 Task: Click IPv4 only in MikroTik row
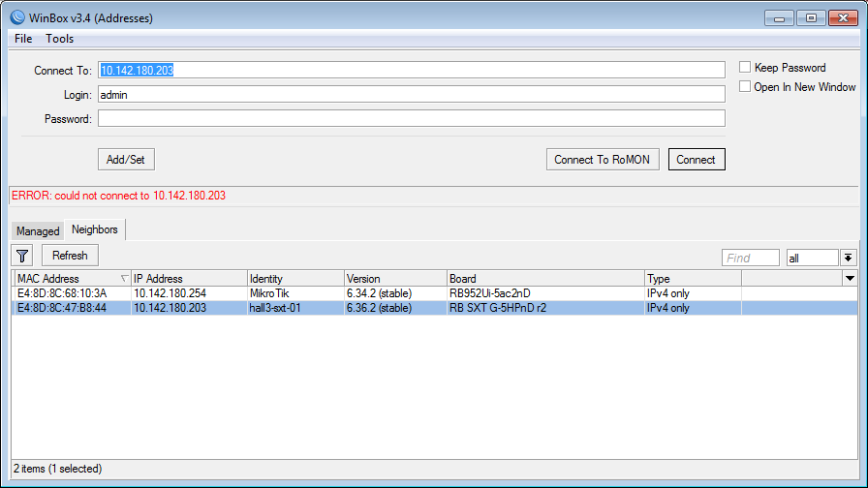668,293
